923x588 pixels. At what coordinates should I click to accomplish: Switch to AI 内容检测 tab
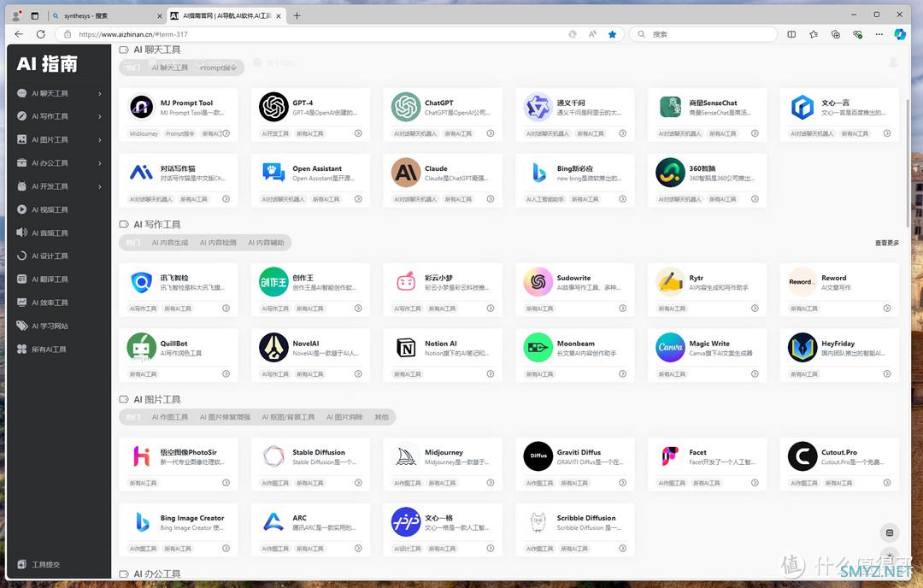click(218, 243)
